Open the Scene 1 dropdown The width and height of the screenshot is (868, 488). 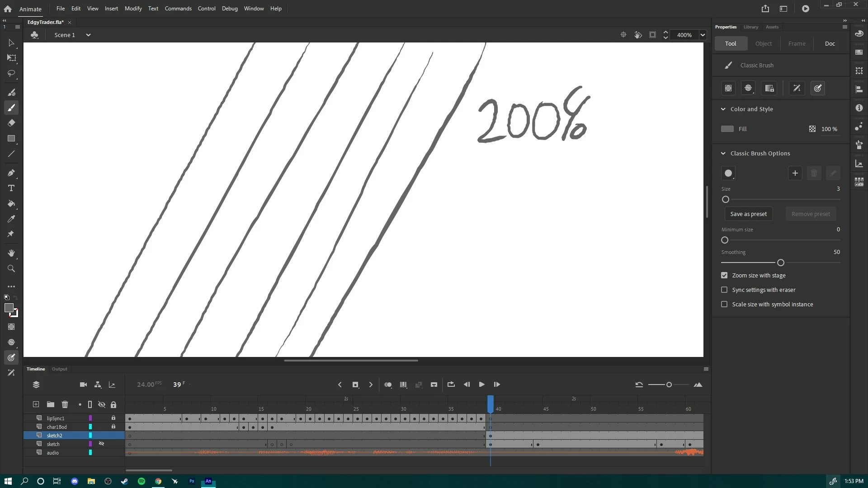(x=88, y=35)
